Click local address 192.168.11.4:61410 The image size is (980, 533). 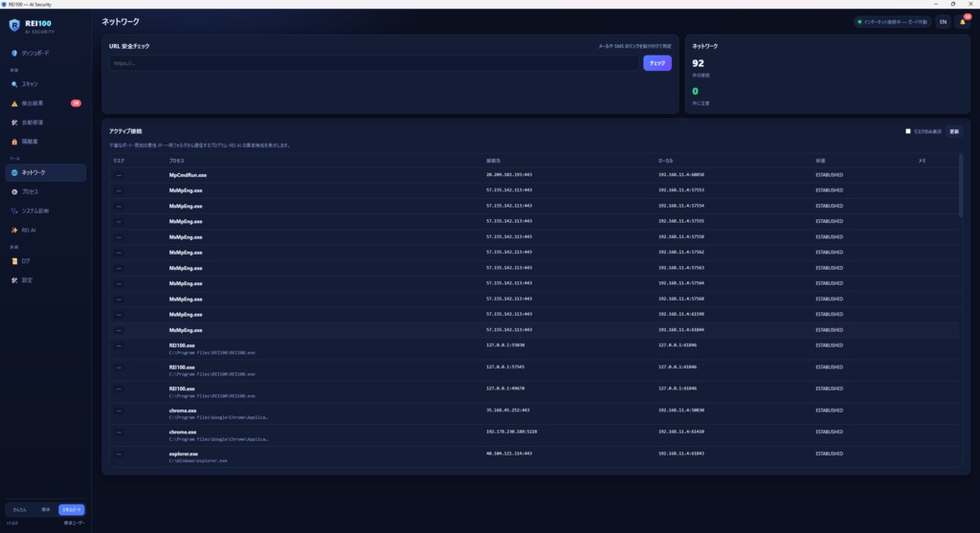(x=680, y=432)
